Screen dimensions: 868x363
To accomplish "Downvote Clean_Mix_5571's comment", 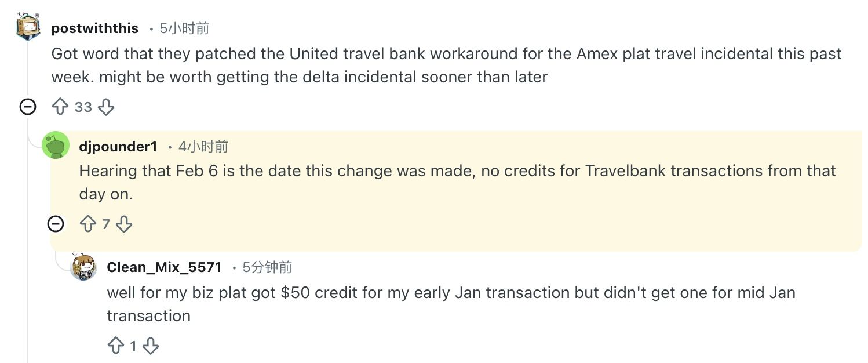I will [151, 346].
